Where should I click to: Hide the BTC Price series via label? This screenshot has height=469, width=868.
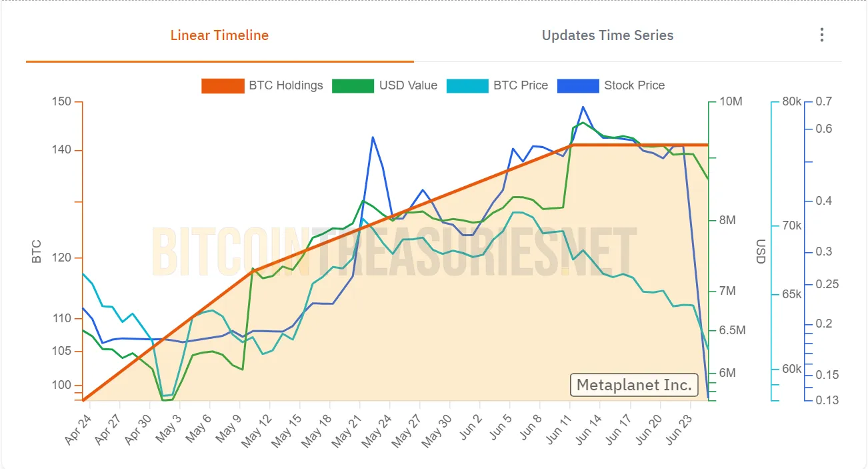tap(521, 85)
